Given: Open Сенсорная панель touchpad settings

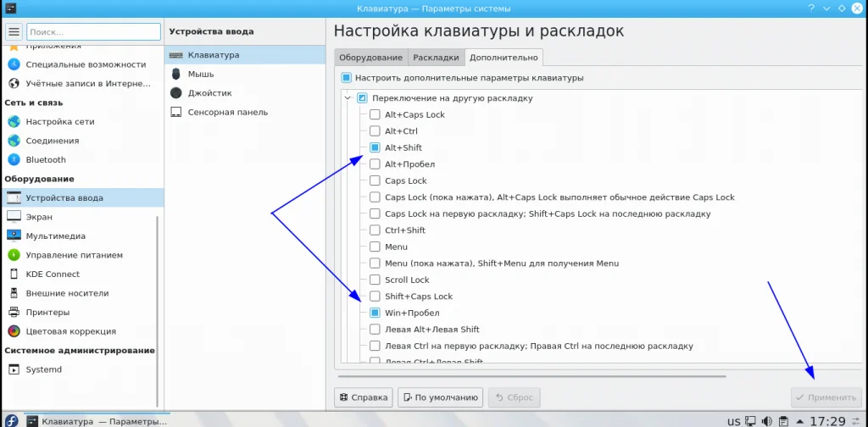Looking at the screenshot, I should click(x=245, y=113).
